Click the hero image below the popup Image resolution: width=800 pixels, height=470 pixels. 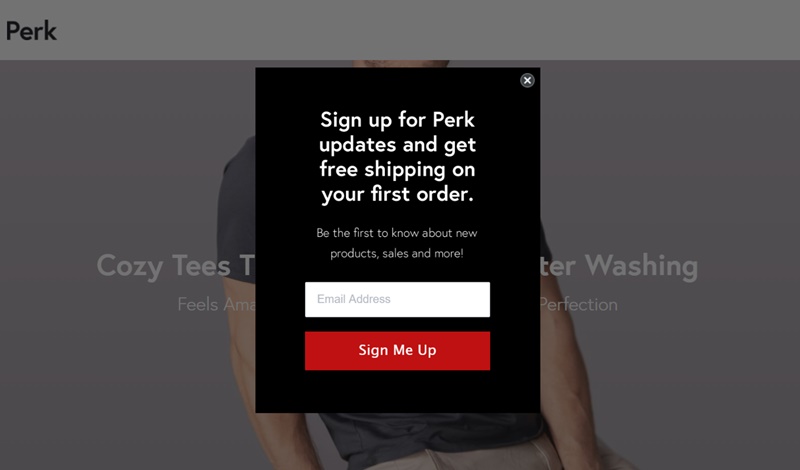tap(397, 441)
